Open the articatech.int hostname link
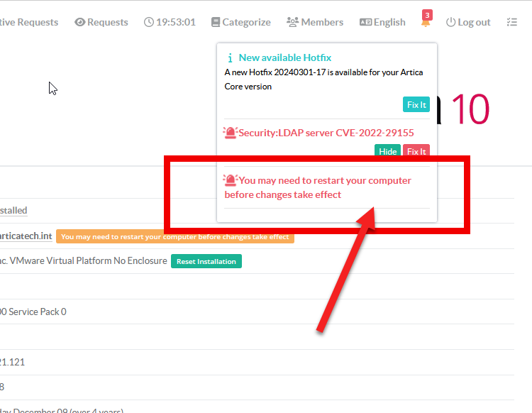Image resolution: width=532 pixels, height=413 pixels. pyautogui.click(x=26, y=236)
